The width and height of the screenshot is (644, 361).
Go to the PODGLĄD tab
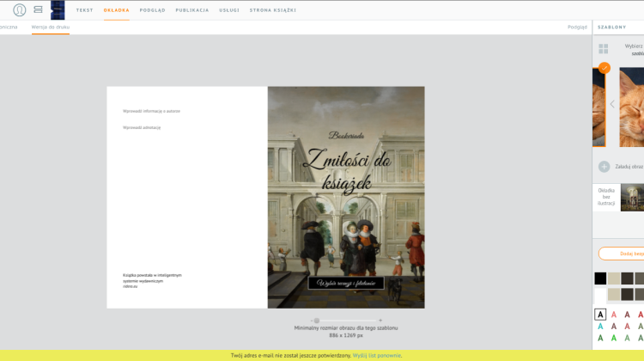[x=152, y=10]
